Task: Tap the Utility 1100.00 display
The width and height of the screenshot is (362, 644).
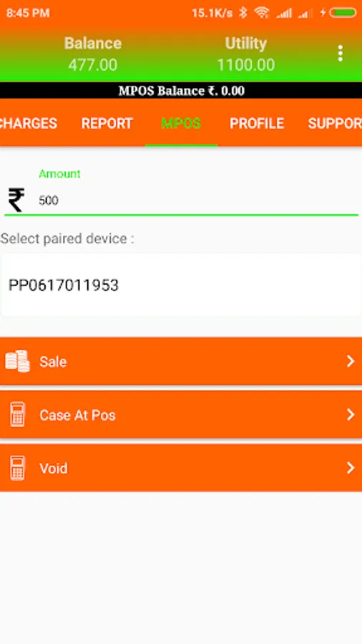Action: click(x=246, y=54)
